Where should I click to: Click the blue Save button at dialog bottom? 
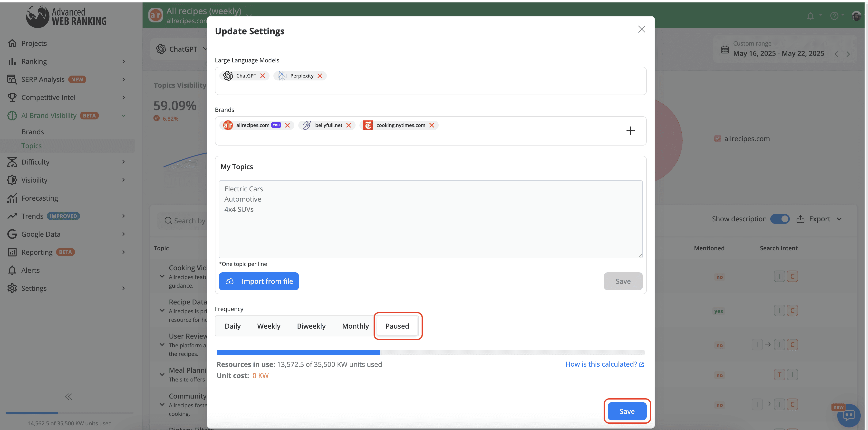coord(627,411)
